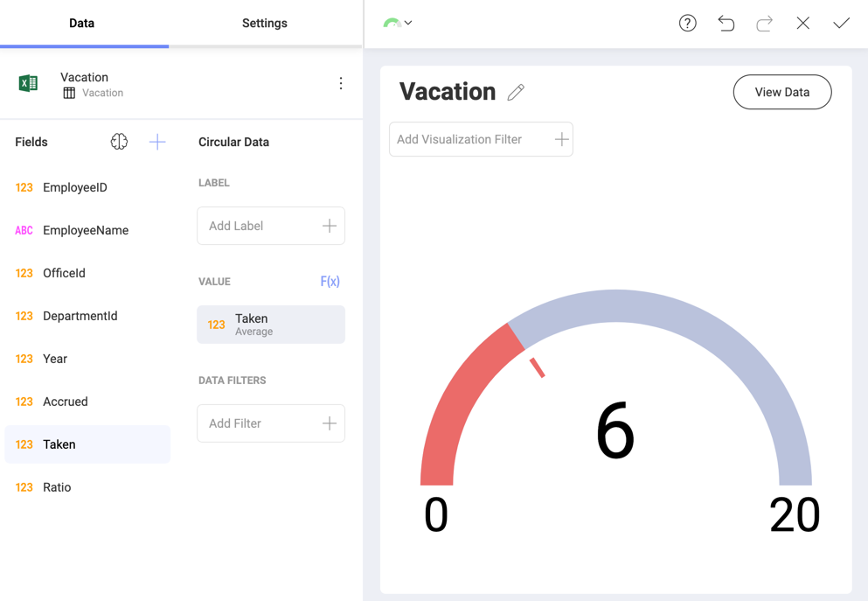Select the OfficeId field
868x601 pixels.
pyautogui.click(x=87, y=273)
